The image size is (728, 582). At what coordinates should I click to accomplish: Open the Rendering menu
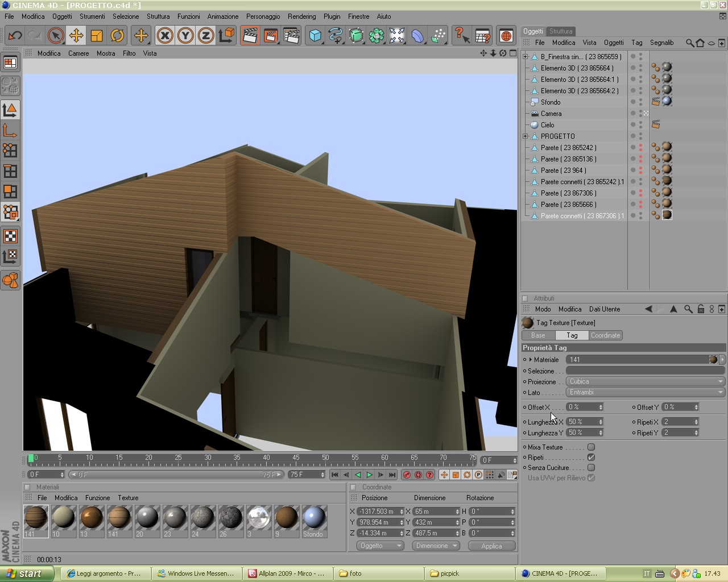[x=301, y=16]
